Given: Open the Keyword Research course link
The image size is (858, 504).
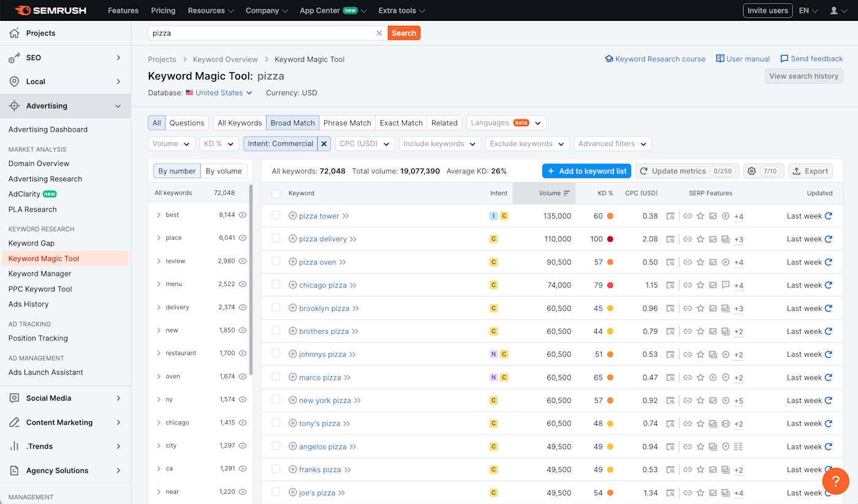Looking at the screenshot, I should (655, 59).
